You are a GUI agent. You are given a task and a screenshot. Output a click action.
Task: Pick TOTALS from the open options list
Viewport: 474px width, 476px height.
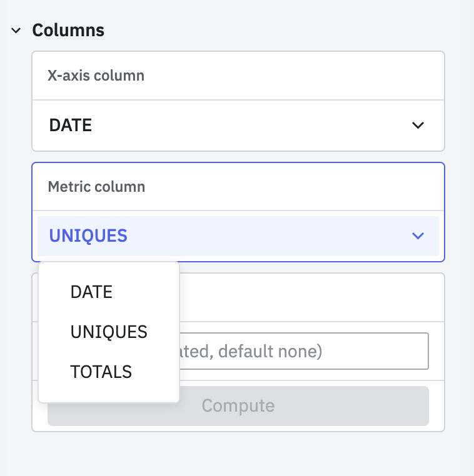pyautogui.click(x=101, y=372)
